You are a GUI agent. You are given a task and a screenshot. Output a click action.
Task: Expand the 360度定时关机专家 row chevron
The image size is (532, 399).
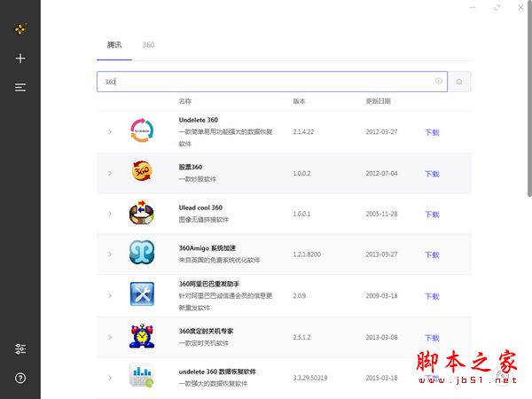point(110,337)
